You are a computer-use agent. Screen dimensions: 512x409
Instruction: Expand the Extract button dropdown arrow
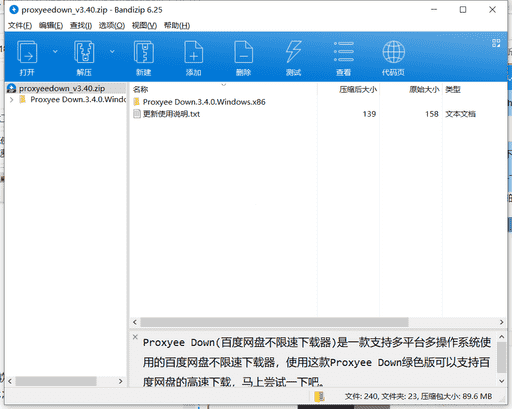112,51
